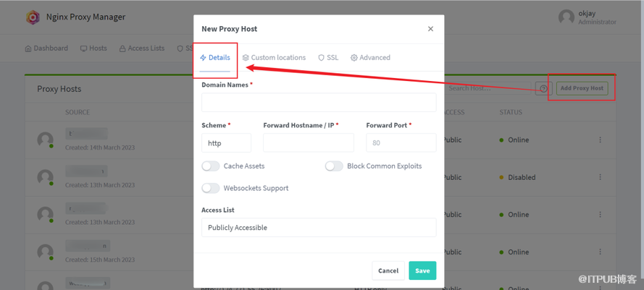The image size is (644, 290).
Task: Click the Cancel button
Action: coord(388,270)
